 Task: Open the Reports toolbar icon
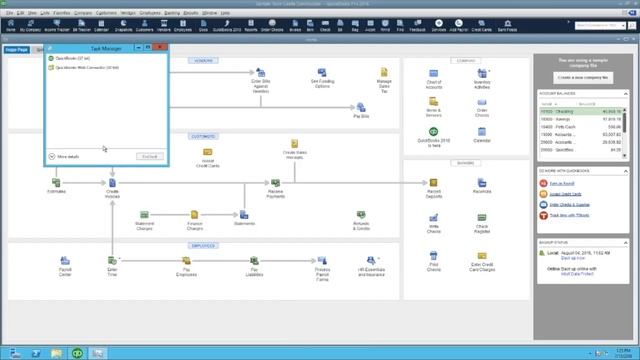(251, 25)
